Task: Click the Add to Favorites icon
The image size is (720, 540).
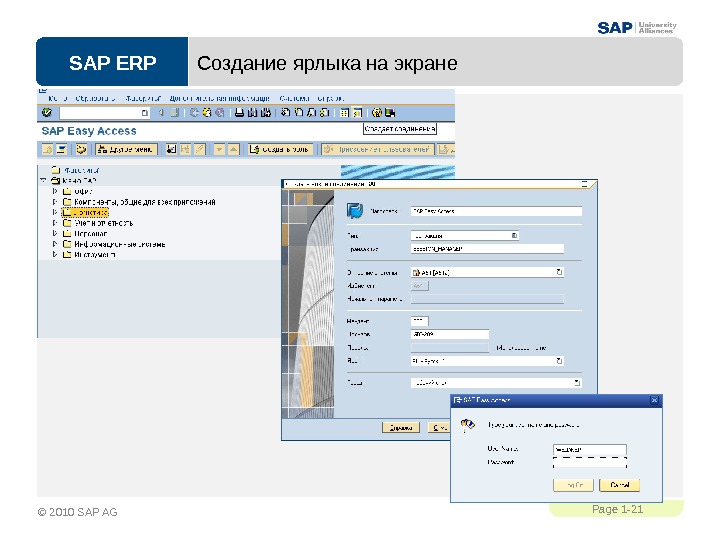Action: (x=171, y=149)
